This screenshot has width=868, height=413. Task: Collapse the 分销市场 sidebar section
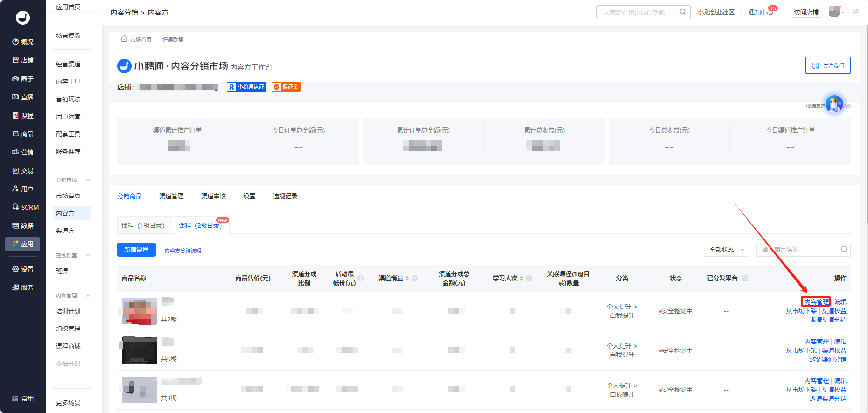88,180
